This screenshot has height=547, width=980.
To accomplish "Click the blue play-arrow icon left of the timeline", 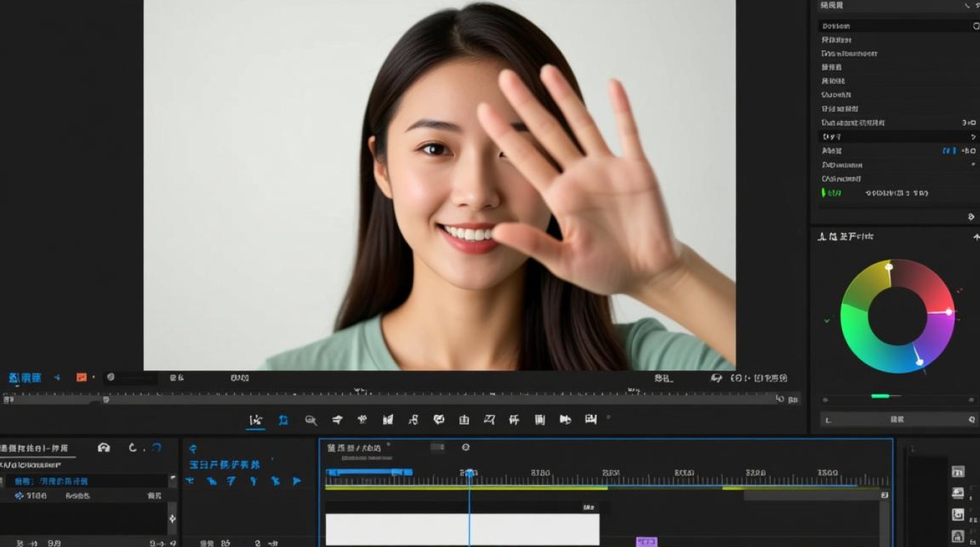I will tap(297, 481).
